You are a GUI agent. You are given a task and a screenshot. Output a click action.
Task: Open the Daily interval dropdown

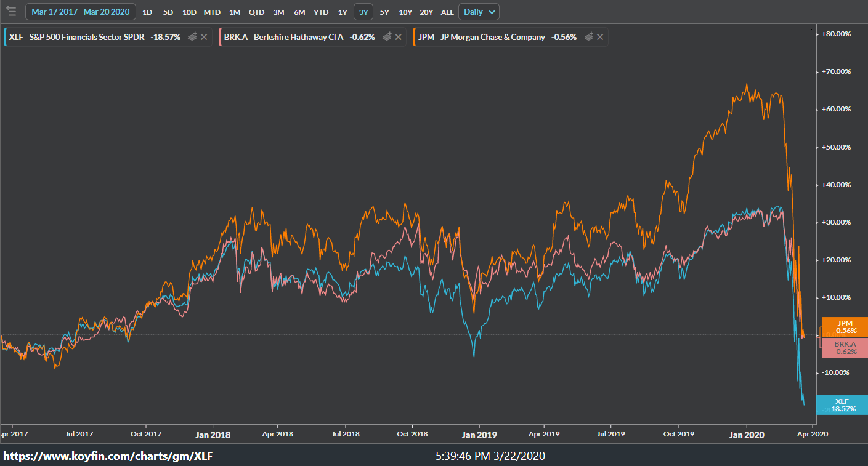coord(479,12)
